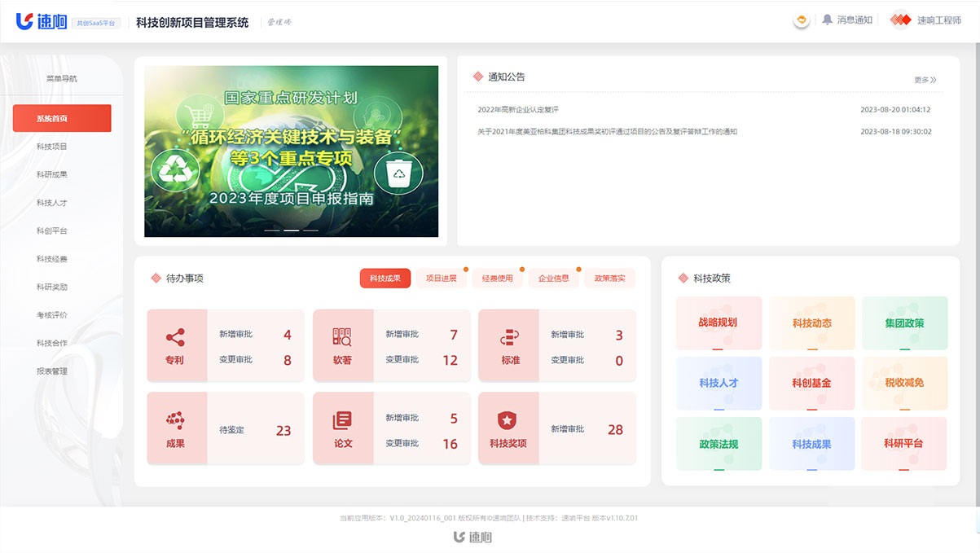Click the 科技奖项 shield star icon
This screenshot has height=553, width=980.
pos(508,420)
